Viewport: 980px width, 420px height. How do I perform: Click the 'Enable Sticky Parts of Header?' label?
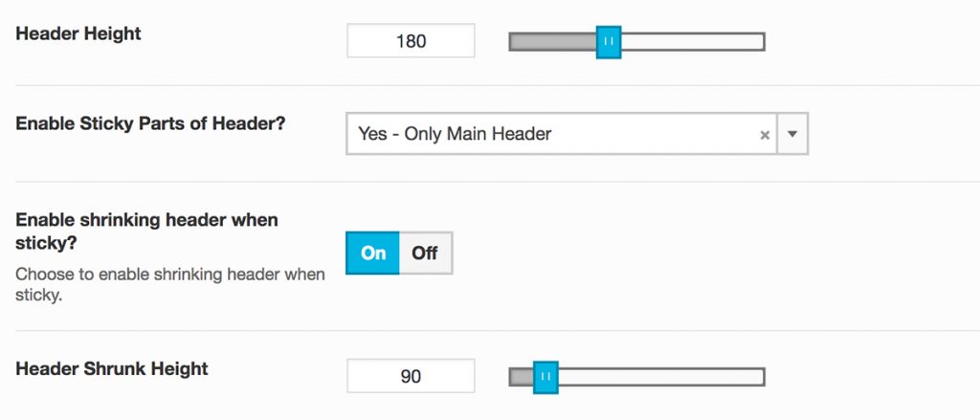150,123
